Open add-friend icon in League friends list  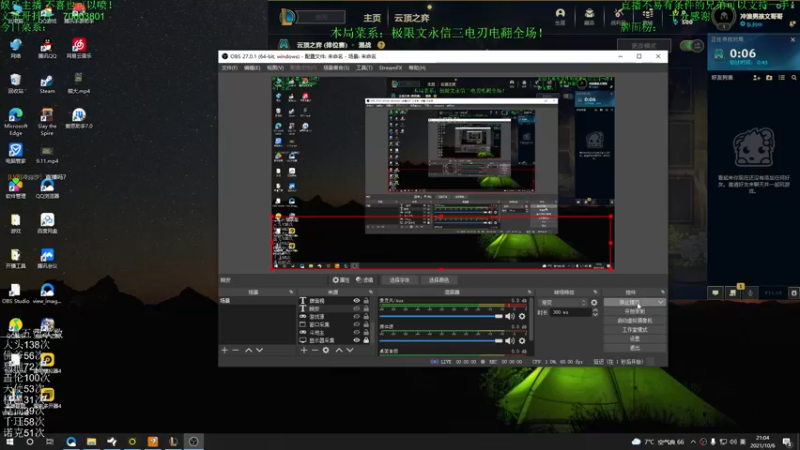(x=757, y=78)
